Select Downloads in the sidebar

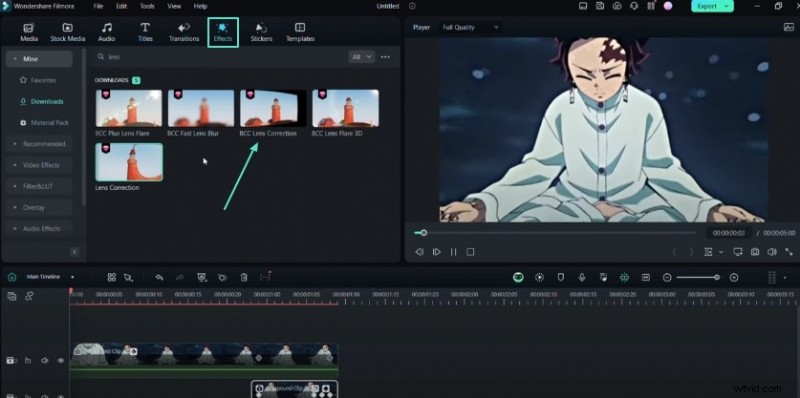click(x=42, y=102)
